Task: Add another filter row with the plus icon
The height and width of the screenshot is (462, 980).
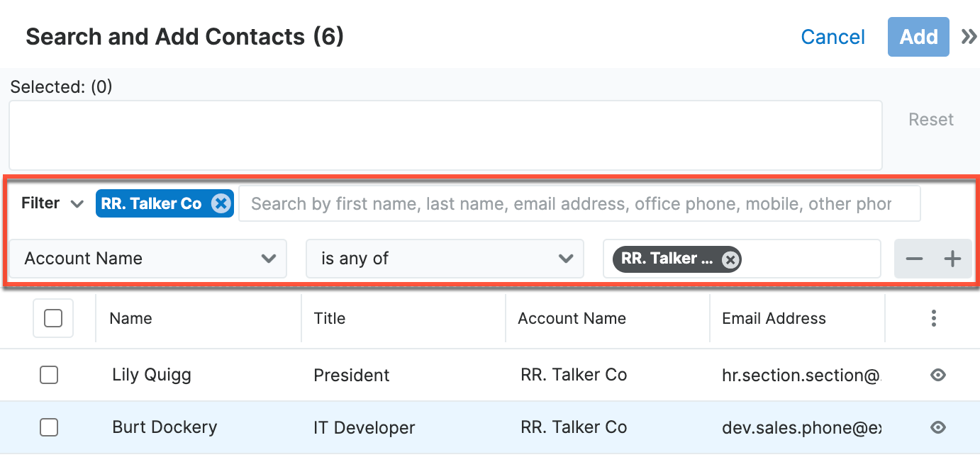Action: 952,259
